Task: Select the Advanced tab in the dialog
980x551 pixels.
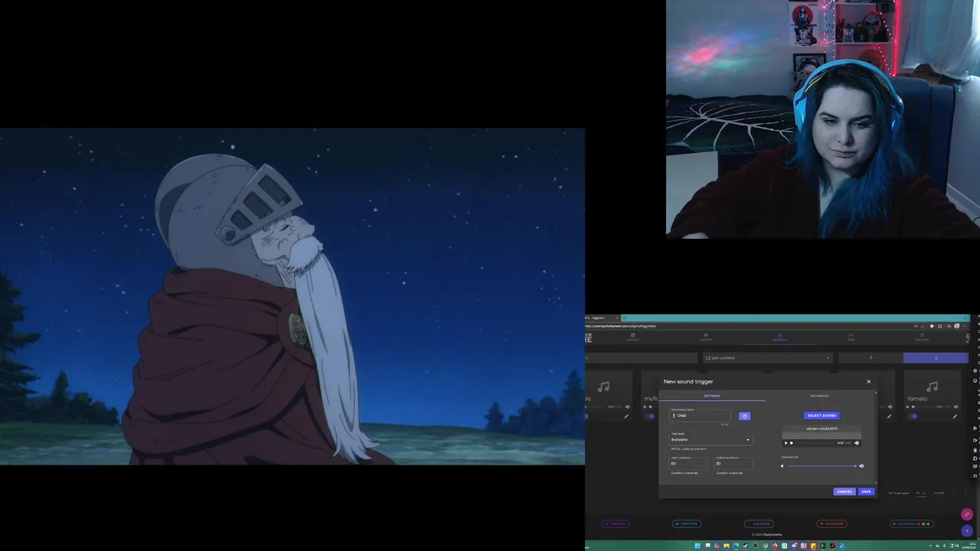Action: pos(820,396)
